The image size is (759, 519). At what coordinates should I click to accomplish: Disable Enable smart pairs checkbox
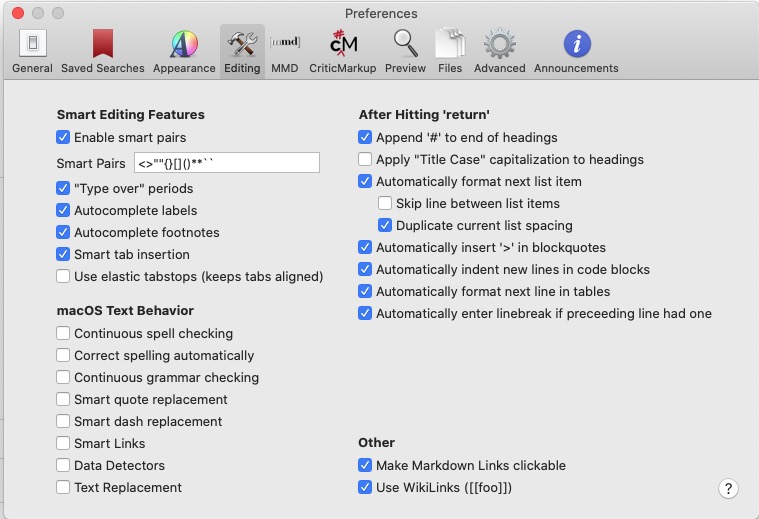64,137
